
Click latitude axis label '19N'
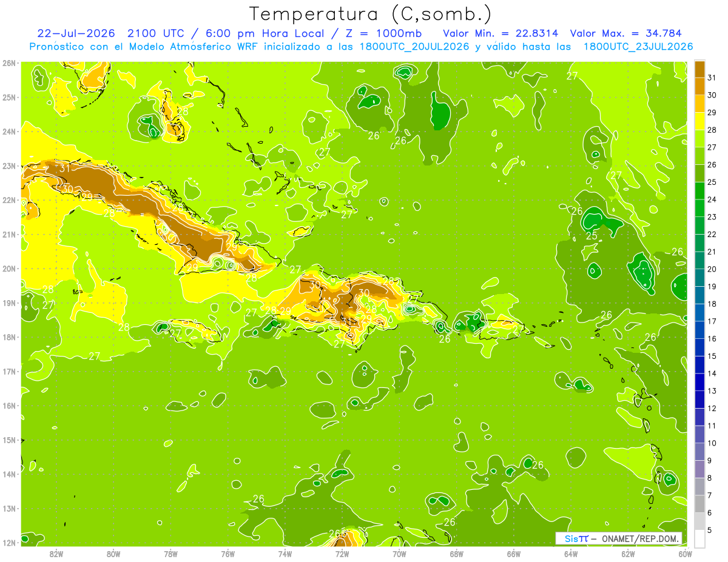pyautogui.click(x=9, y=303)
